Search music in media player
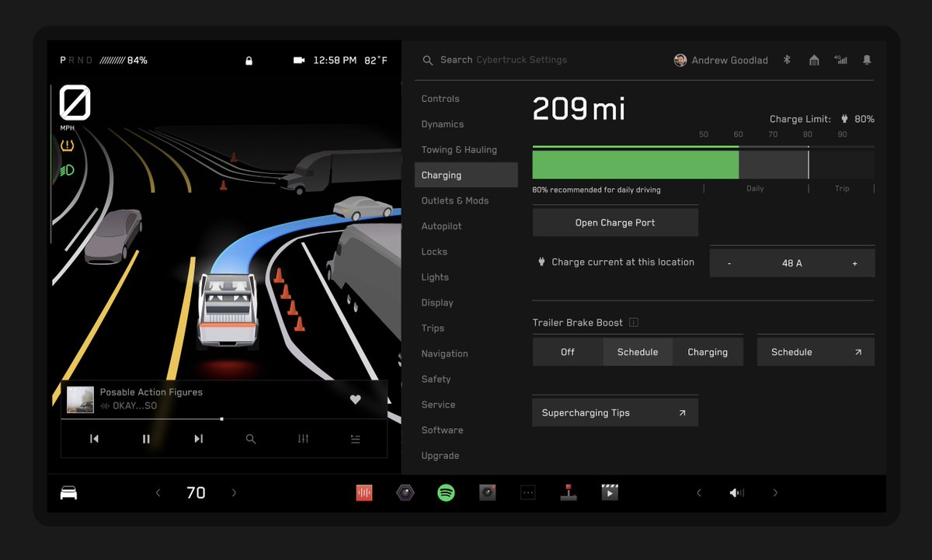This screenshot has height=560, width=932. (251, 439)
